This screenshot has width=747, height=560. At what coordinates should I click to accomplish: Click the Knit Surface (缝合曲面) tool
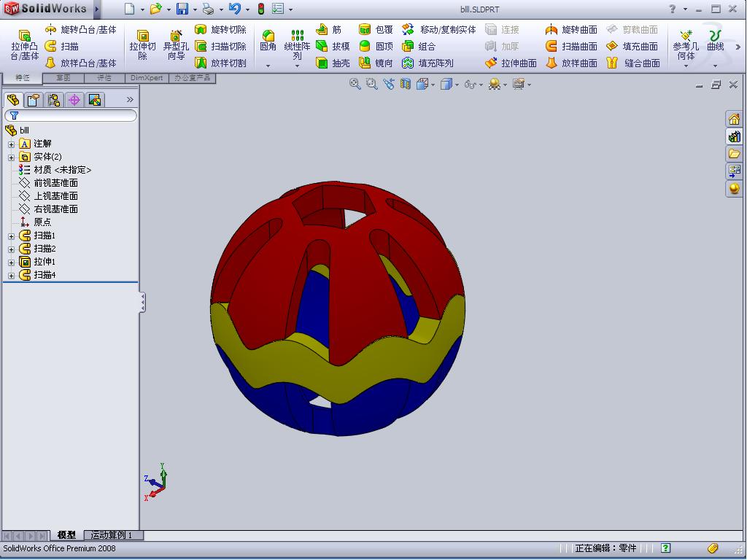pyautogui.click(x=633, y=63)
